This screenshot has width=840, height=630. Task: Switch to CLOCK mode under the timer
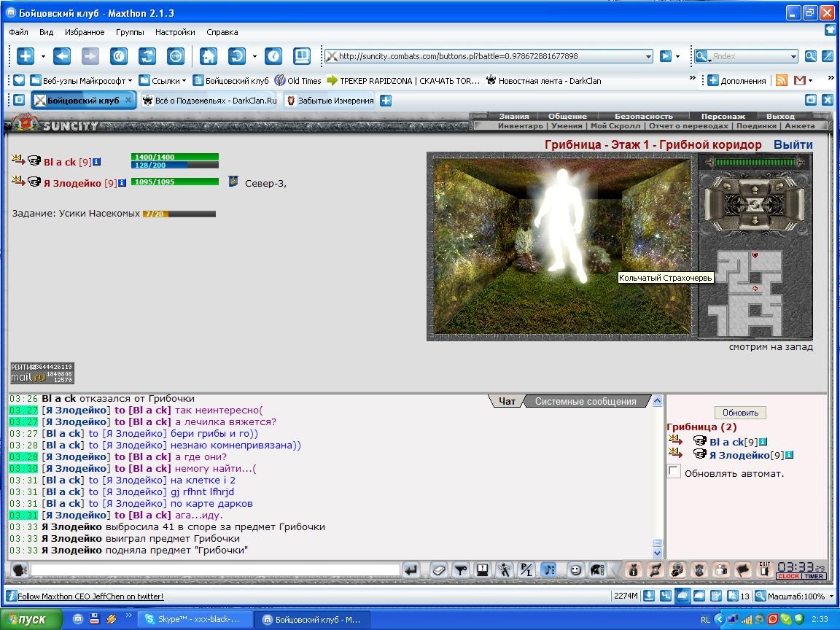788,577
